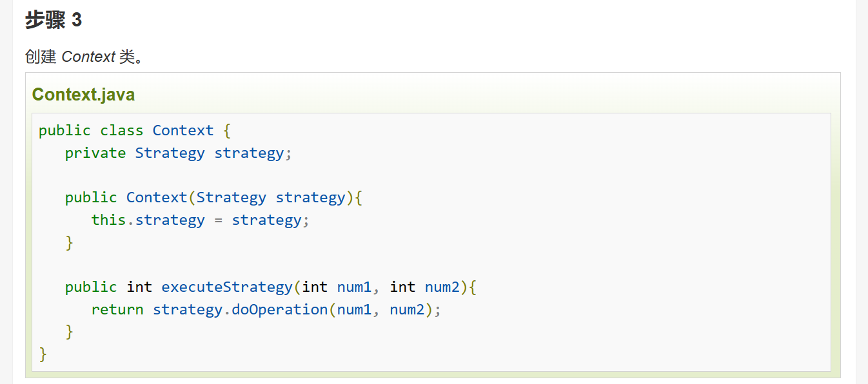The height and width of the screenshot is (384, 868).
Task: Click "Strategy" type in the private field declaration
Action: tap(170, 153)
